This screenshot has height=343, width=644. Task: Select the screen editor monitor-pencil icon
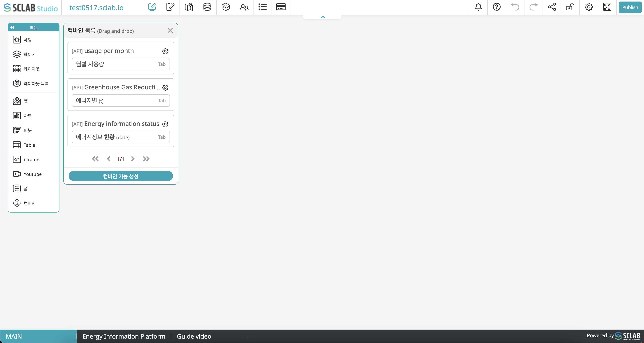tap(152, 7)
